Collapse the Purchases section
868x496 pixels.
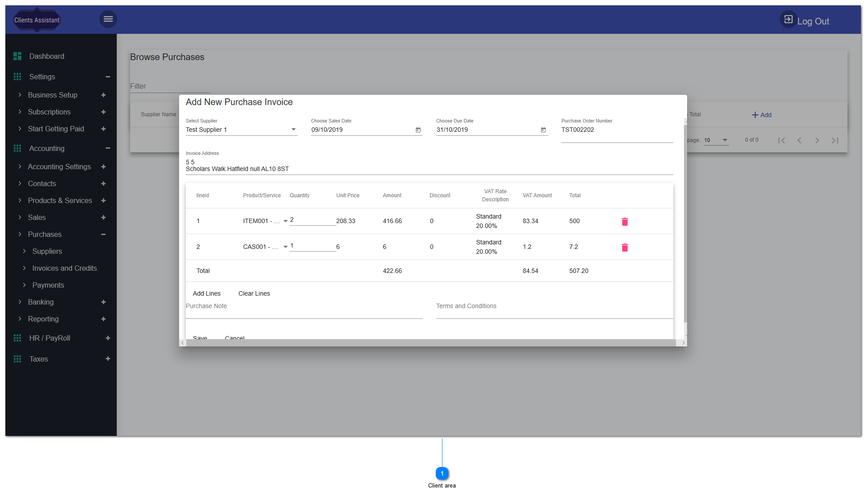(103, 234)
